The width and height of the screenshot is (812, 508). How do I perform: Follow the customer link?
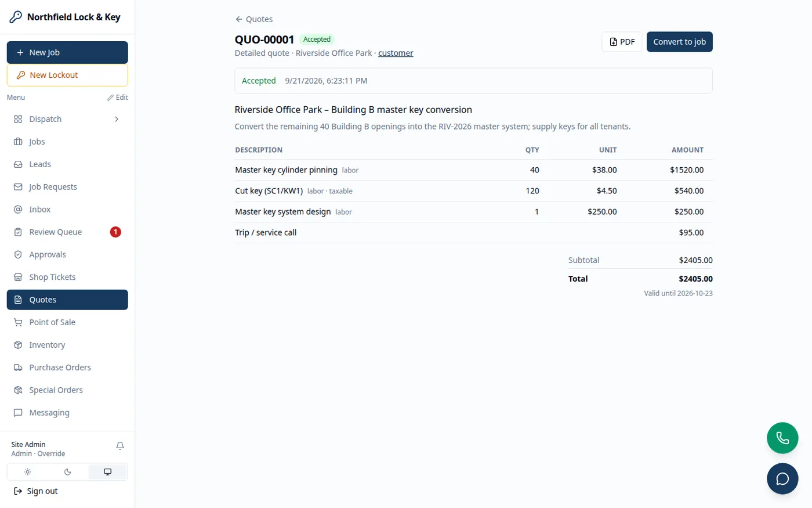(x=396, y=53)
